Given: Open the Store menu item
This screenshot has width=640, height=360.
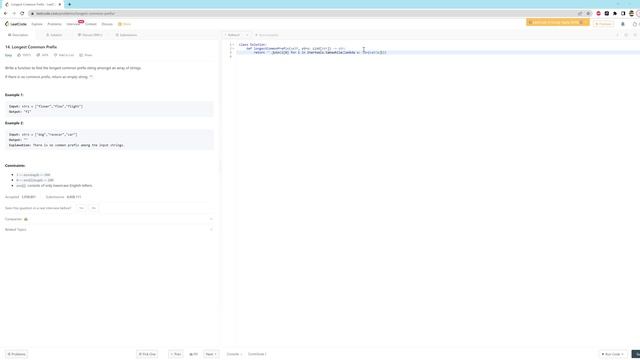Looking at the screenshot, I should 124,24.
